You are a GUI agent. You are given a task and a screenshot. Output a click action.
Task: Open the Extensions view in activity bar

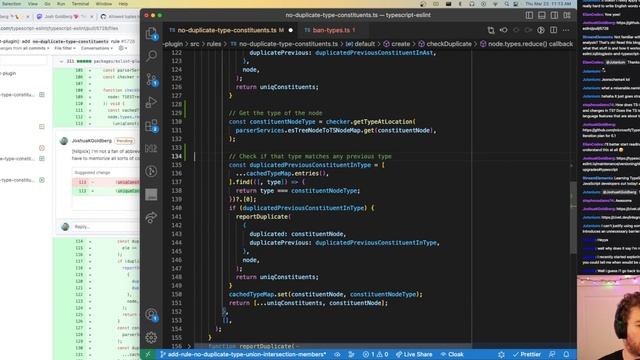click(x=151, y=125)
